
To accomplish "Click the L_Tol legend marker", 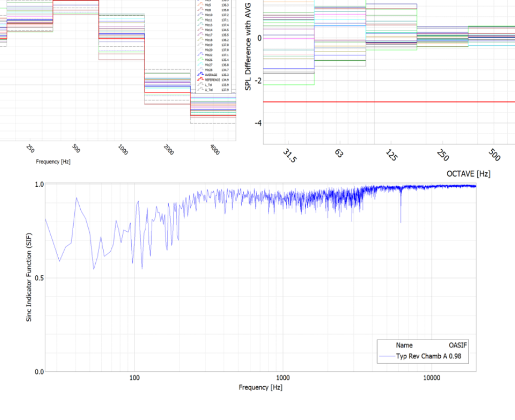I will [x=200, y=84].
